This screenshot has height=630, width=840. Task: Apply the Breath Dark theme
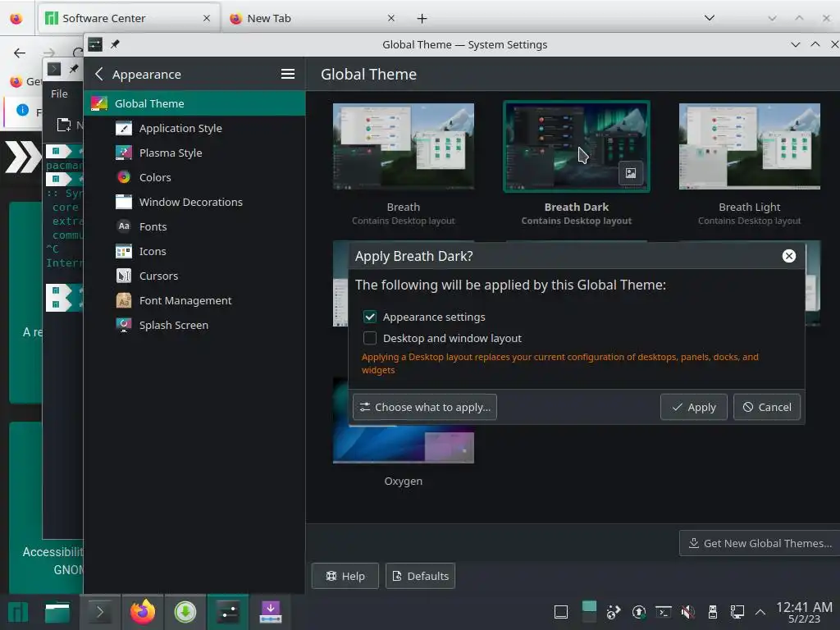(694, 407)
